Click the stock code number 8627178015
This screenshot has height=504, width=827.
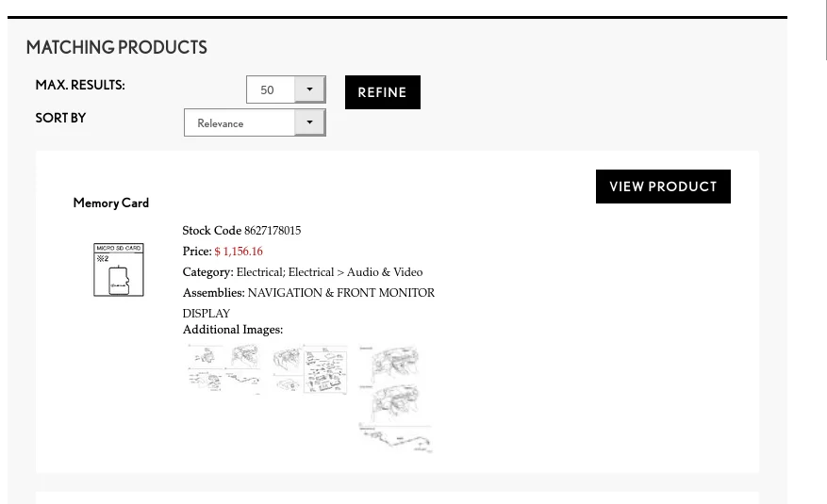pos(273,231)
